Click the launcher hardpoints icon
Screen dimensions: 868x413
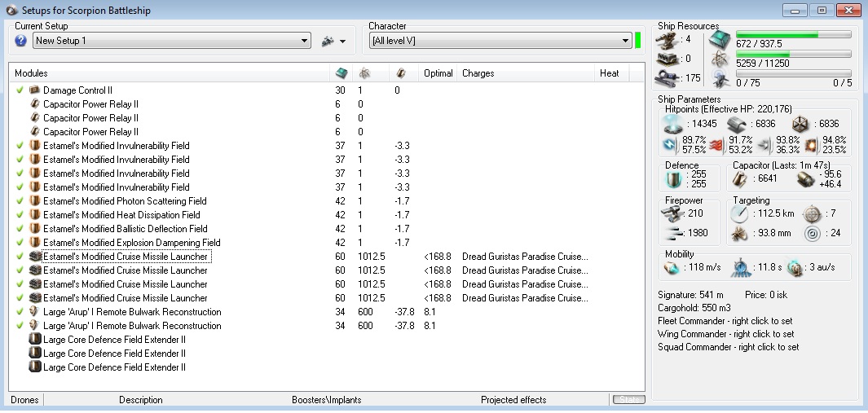(x=667, y=59)
